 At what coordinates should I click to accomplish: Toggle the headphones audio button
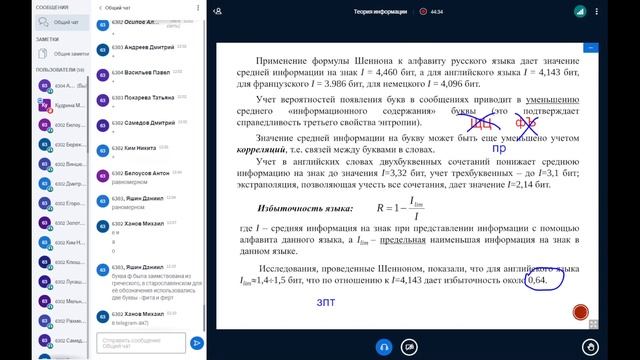384,347
